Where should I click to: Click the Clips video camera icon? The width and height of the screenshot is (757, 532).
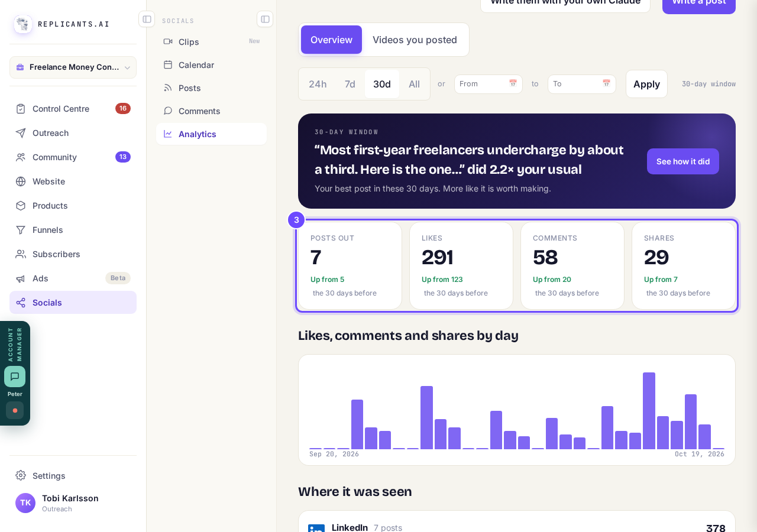(x=168, y=41)
